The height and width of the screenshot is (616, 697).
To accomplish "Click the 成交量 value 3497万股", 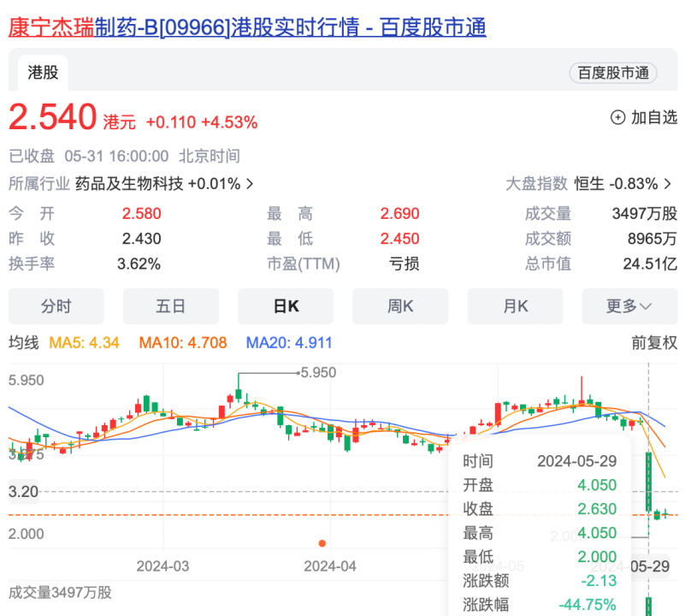I will (645, 214).
